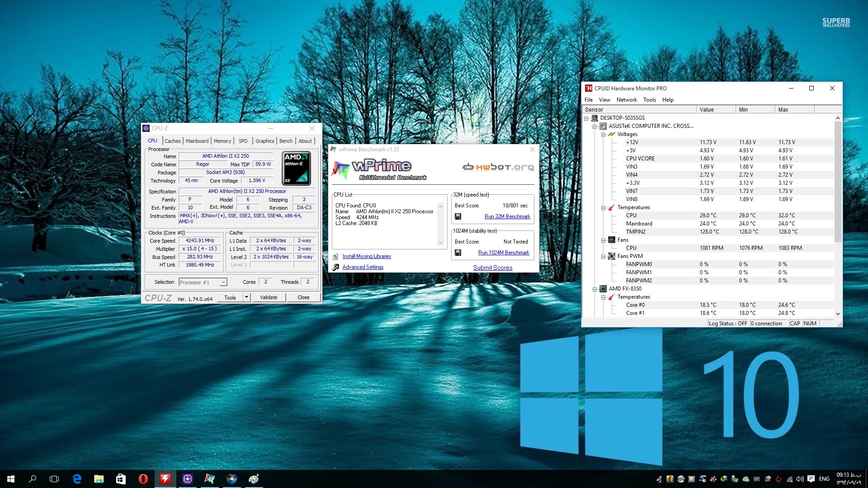Open the View menu in Hardware Monitor
The height and width of the screenshot is (488, 868).
coord(604,100)
